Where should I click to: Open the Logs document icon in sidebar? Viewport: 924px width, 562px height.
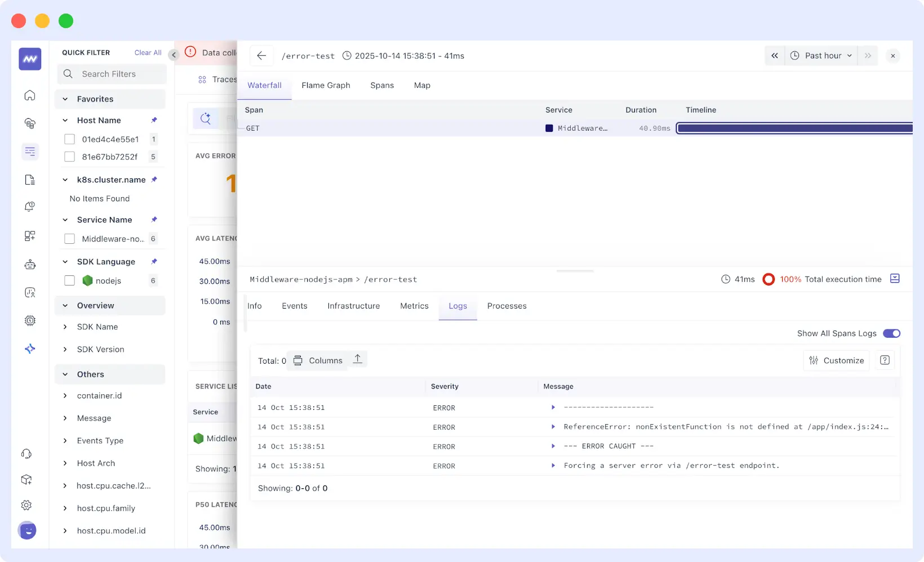pos(29,180)
